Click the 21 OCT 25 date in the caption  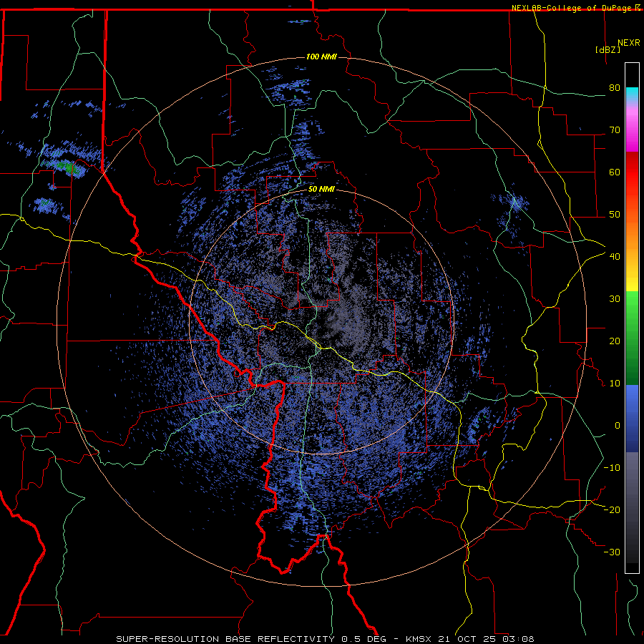(x=468, y=639)
